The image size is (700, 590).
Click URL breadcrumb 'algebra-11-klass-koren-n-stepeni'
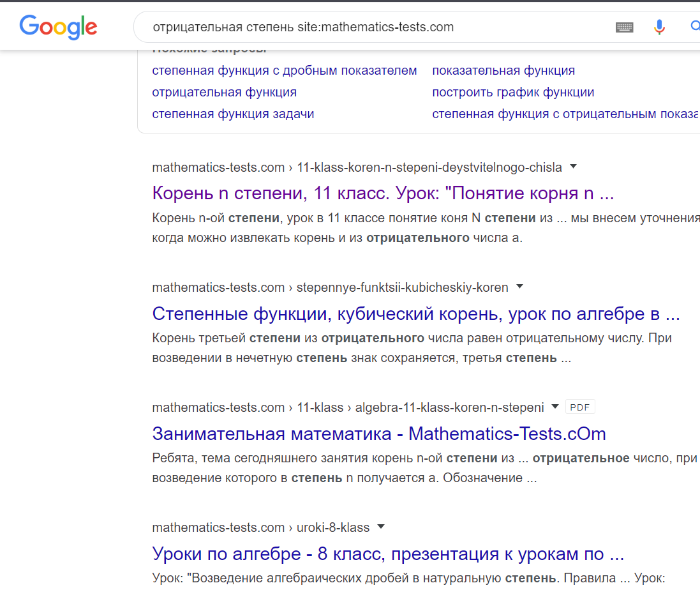[x=450, y=408]
